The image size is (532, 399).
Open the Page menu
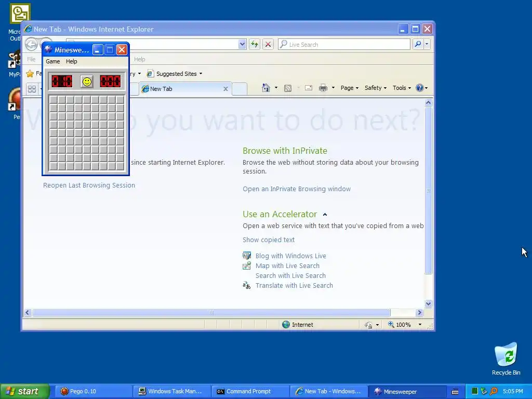350,88
